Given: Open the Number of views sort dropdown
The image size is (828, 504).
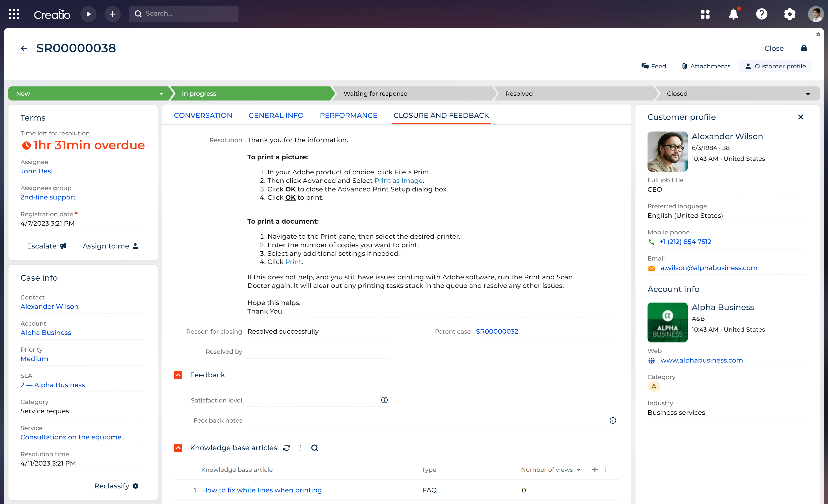Looking at the screenshot, I should 578,469.
